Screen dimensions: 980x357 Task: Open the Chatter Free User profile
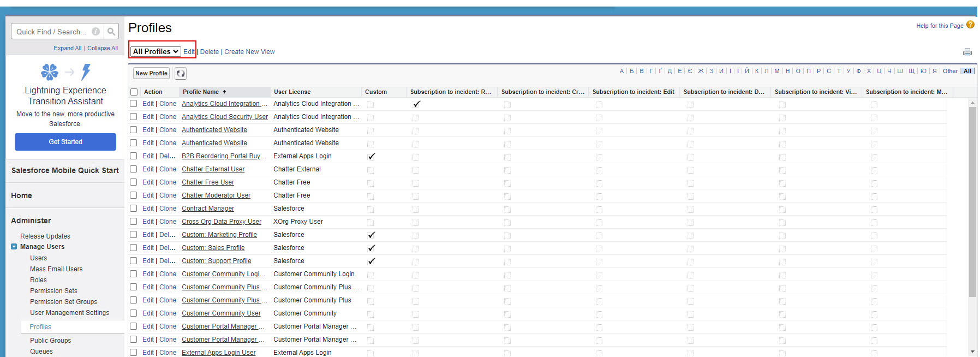[x=208, y=182]
